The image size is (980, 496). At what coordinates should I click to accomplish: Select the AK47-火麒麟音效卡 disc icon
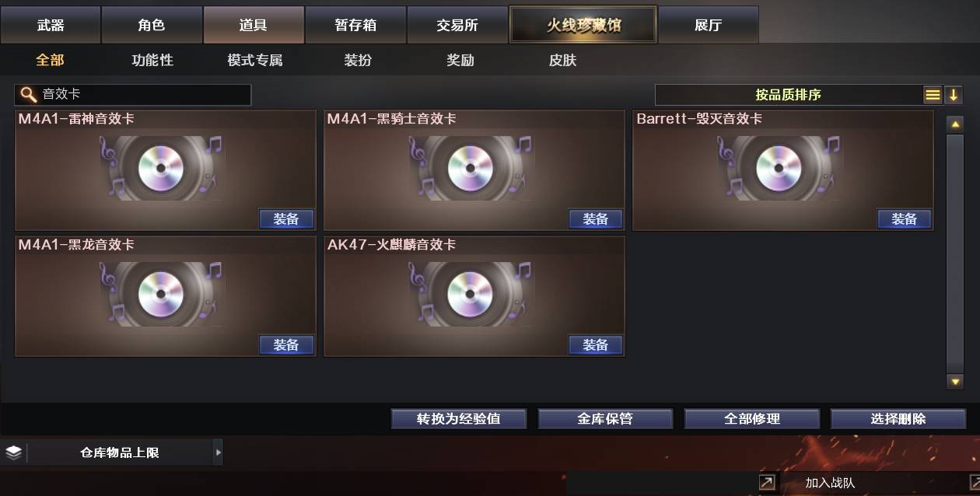click(x=471, y=294)
